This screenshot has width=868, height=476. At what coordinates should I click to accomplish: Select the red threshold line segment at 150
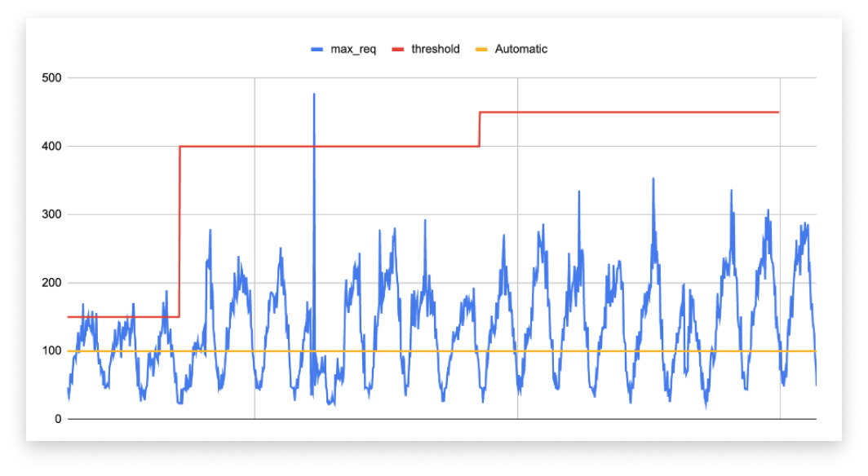(122, 316)
